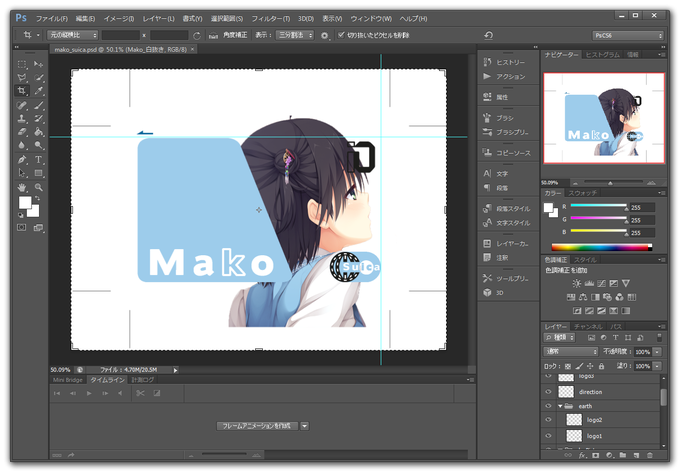
Task: Open the ファイル(F) menu
Action: pos(52,19)
